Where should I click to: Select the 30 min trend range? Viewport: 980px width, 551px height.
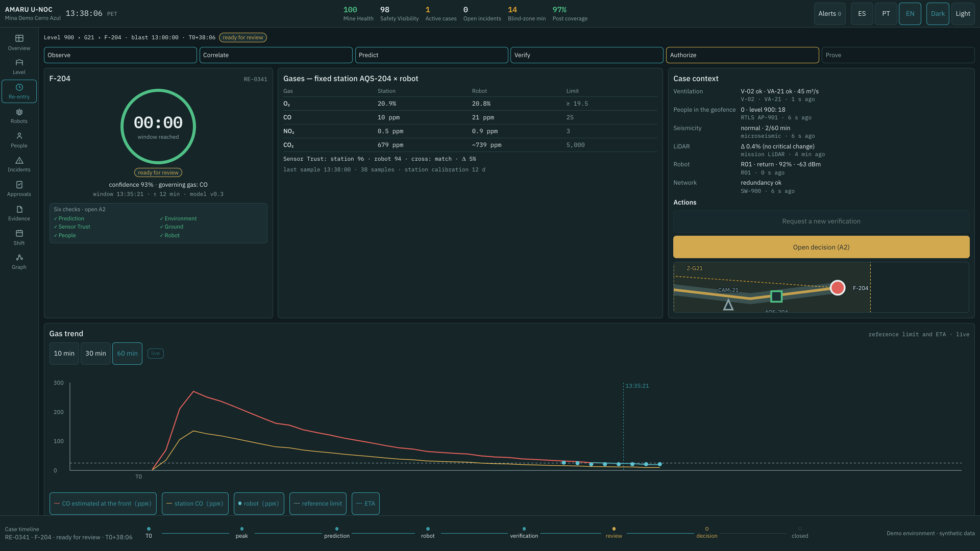[x=95, y=354]
